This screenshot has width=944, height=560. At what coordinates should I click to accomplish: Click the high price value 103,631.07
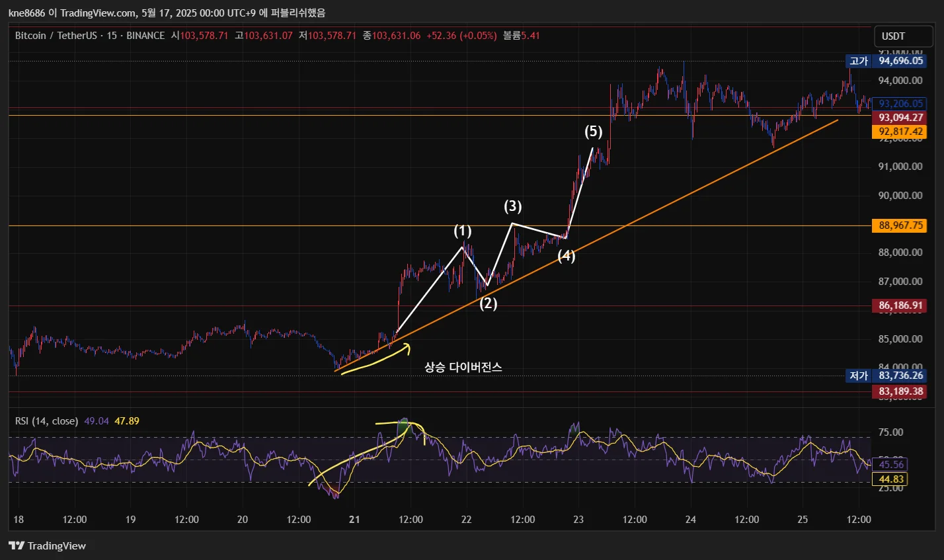[268, 36]
